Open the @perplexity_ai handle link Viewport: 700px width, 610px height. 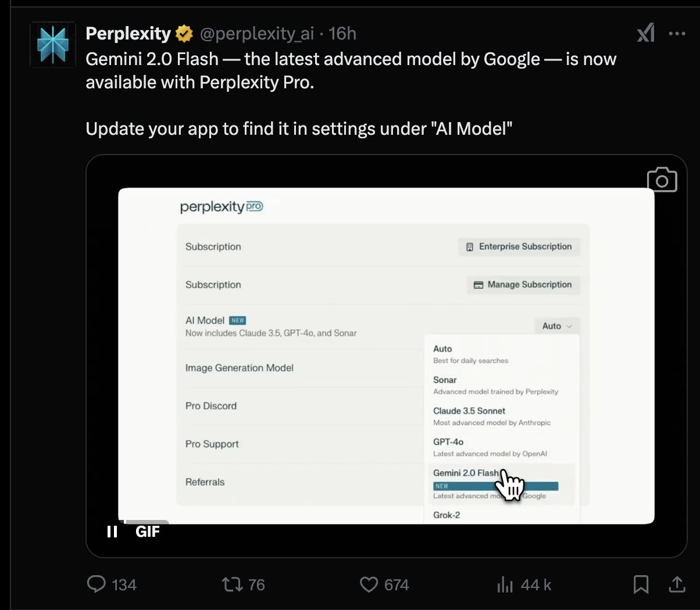(x=257, y=34)
